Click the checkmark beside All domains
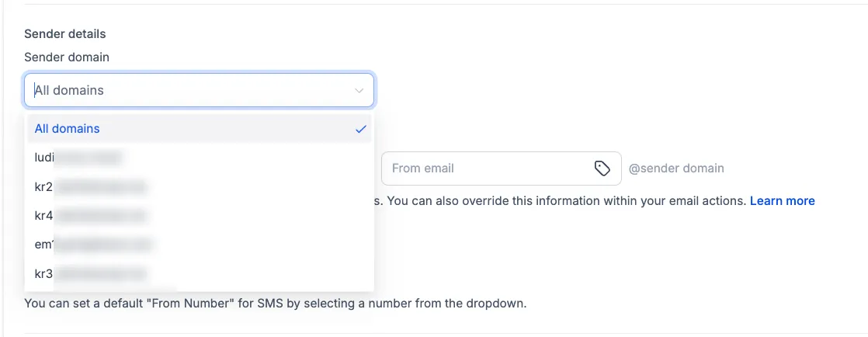868x337 pixels. [x=361, y=129]
